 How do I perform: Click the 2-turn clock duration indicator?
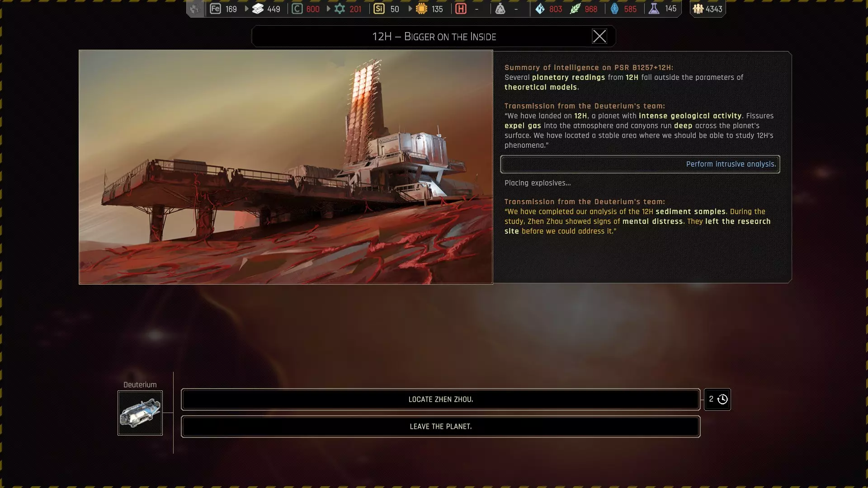pyautogui.click(x=717, y=399)
